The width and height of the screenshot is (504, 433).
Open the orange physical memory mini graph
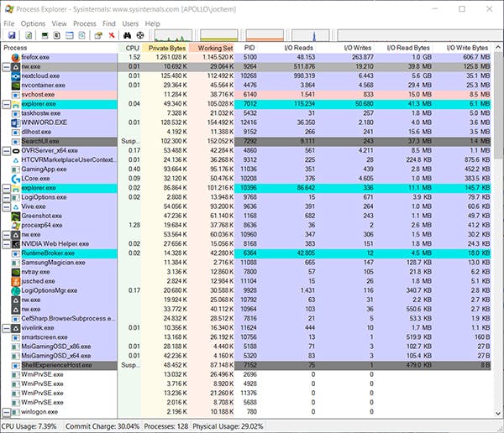(x=265, y=35)
